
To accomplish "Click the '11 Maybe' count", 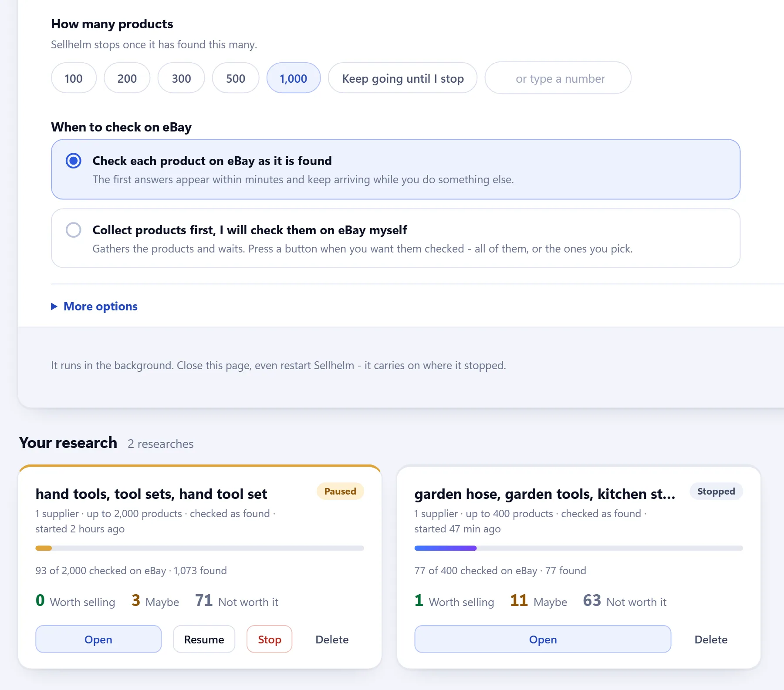I will (539, 601).
